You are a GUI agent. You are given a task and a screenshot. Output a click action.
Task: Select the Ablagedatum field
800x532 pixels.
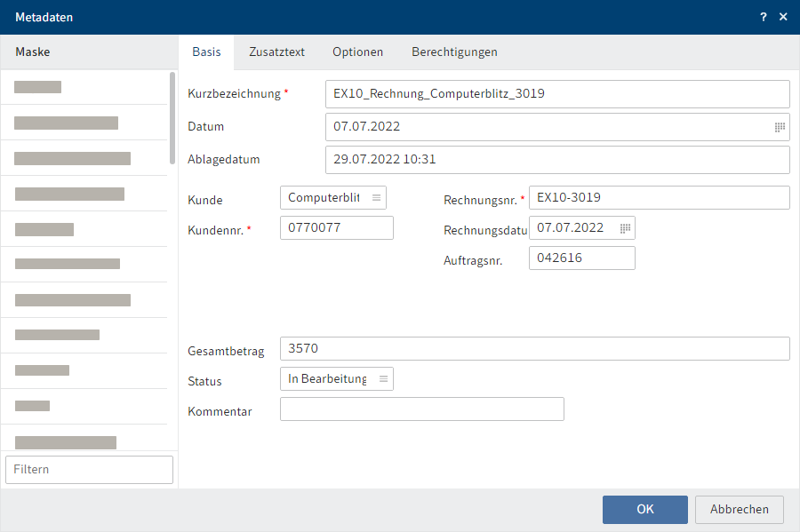point(557,160)
